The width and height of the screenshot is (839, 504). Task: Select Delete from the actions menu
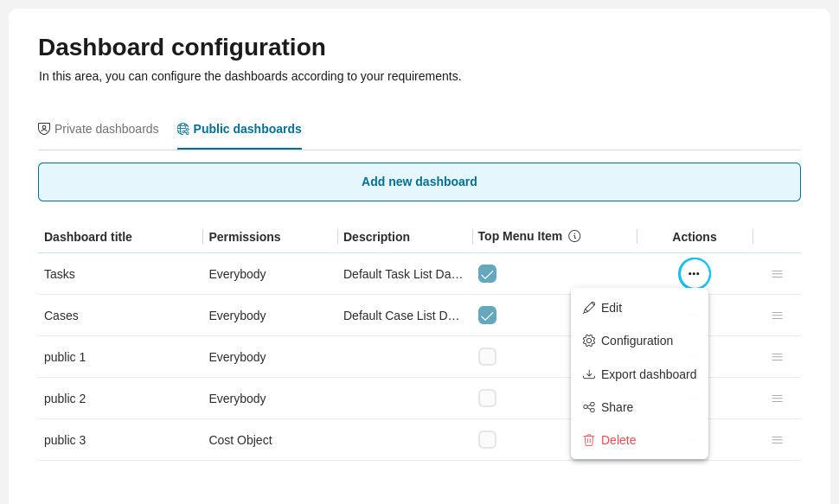(x=619, y=440)
